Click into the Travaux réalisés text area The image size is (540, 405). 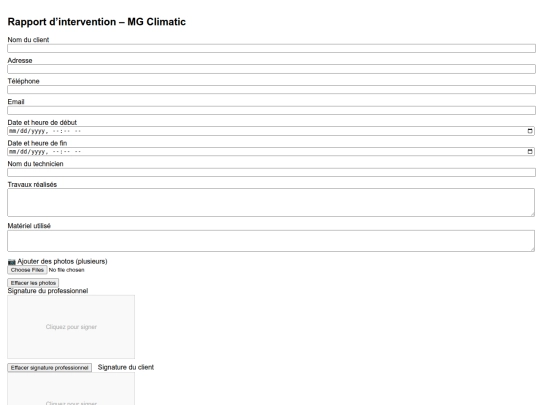tap(271, 202)
